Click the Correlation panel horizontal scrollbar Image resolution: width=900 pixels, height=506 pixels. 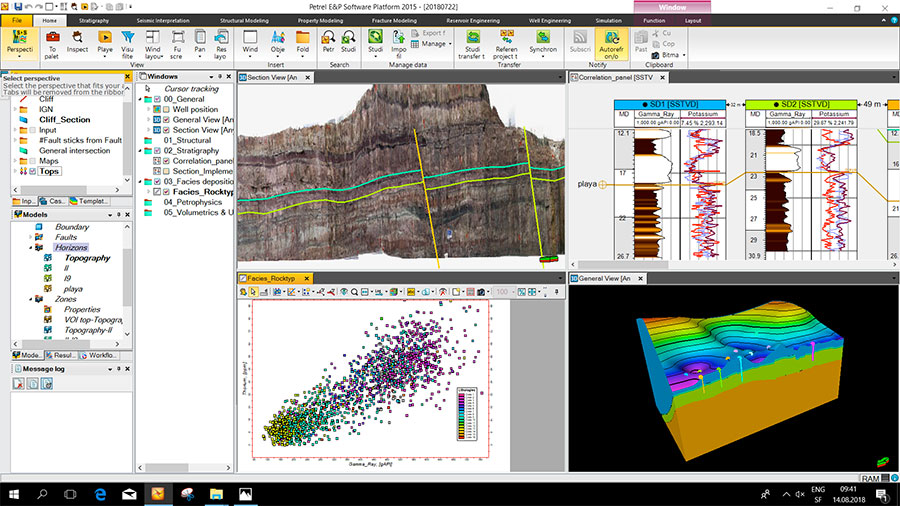(623, 264)
